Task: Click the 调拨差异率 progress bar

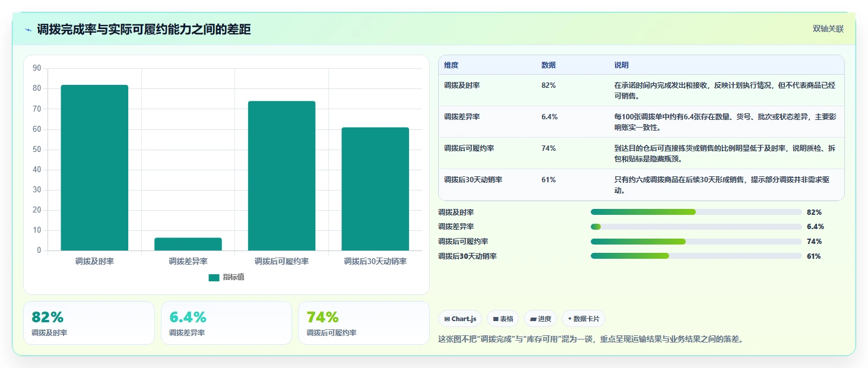Action: coord(696,227)
